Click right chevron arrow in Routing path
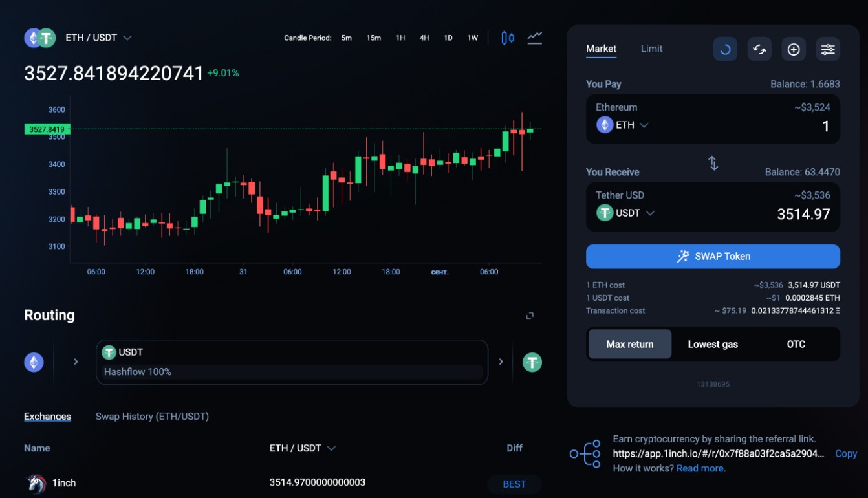Screen dimensions: 868x498 (501, 362)
